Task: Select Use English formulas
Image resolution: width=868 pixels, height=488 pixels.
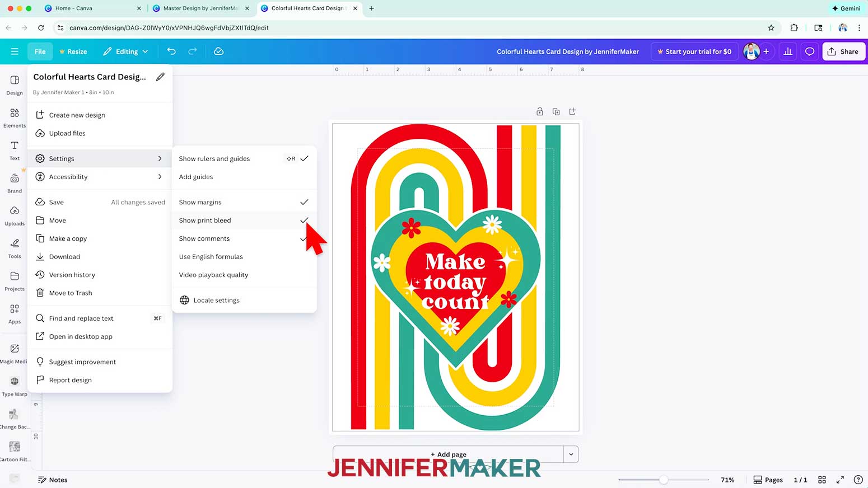Action: tap(244, 256)
